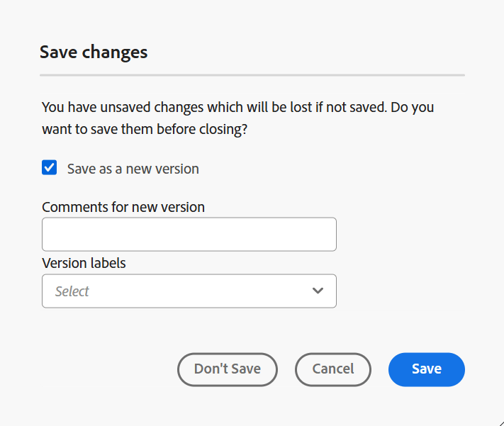The image size is (504, 426).
Task: Click the chevron in the Version labels field
Action: click(x=318, y=291)
